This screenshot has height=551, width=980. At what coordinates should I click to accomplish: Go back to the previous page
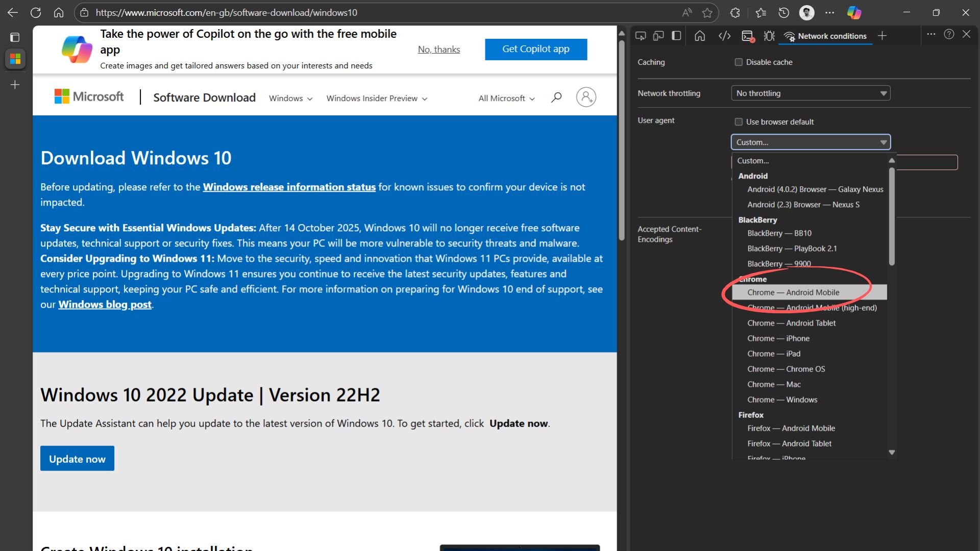coord(13,13)
